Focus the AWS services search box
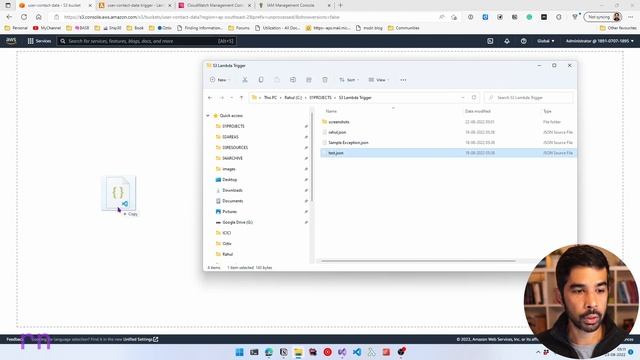Image resolution: width=640 pixels, height=360 pixels. [x=147, y=41]
